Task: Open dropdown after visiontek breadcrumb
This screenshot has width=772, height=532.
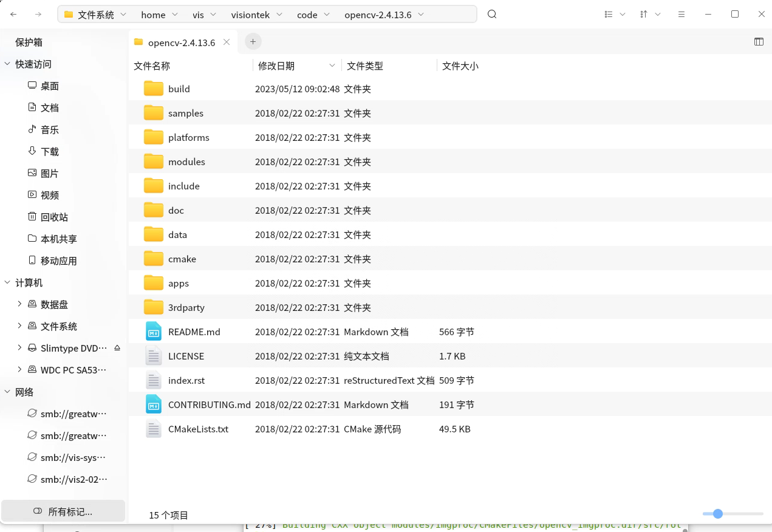Action: click(x=279, y=15)
